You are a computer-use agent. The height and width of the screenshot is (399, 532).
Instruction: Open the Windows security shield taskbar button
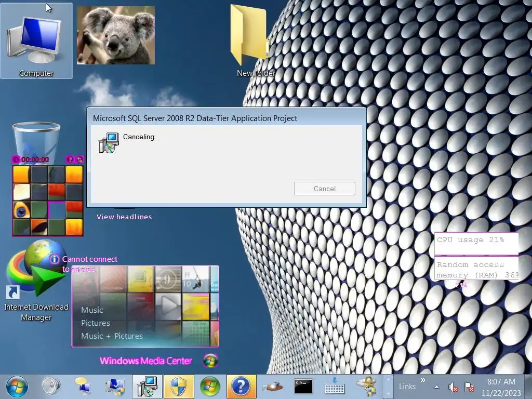coord(179,387)
